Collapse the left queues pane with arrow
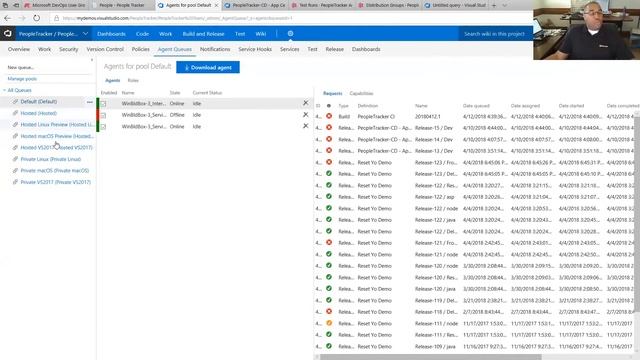Image resolution: width=640 pixels, height=360 pixels. (x=92, y=60)
